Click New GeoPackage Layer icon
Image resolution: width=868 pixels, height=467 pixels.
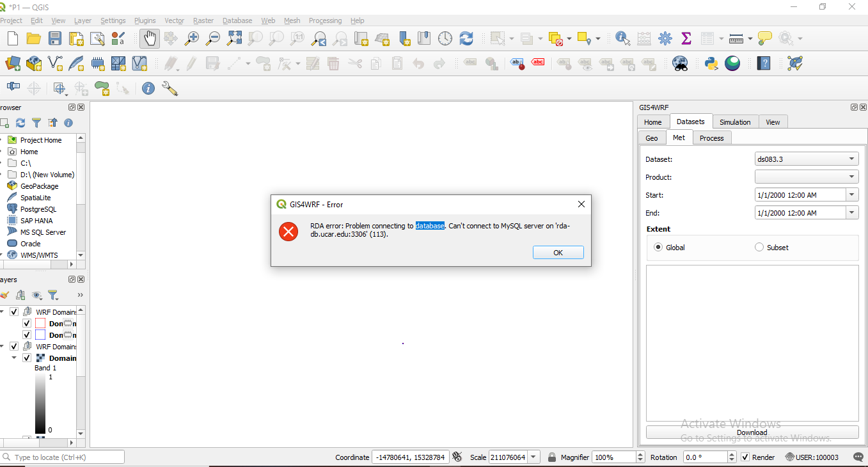tap(34, 63)
